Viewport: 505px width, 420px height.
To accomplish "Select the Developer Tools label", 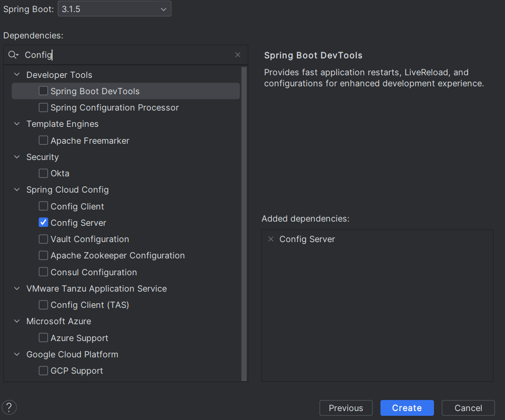I will [59, 75].
